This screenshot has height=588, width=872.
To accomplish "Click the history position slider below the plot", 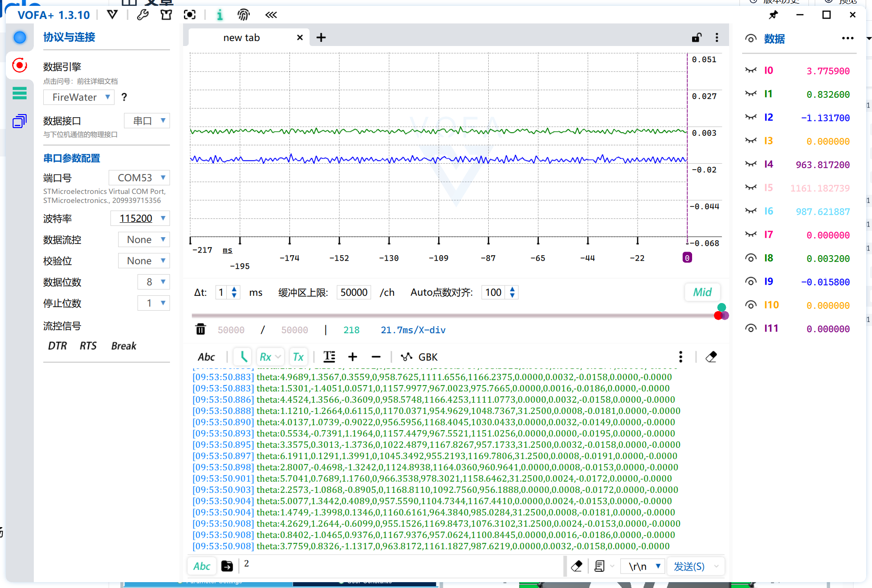I will (x=451, y=315).
